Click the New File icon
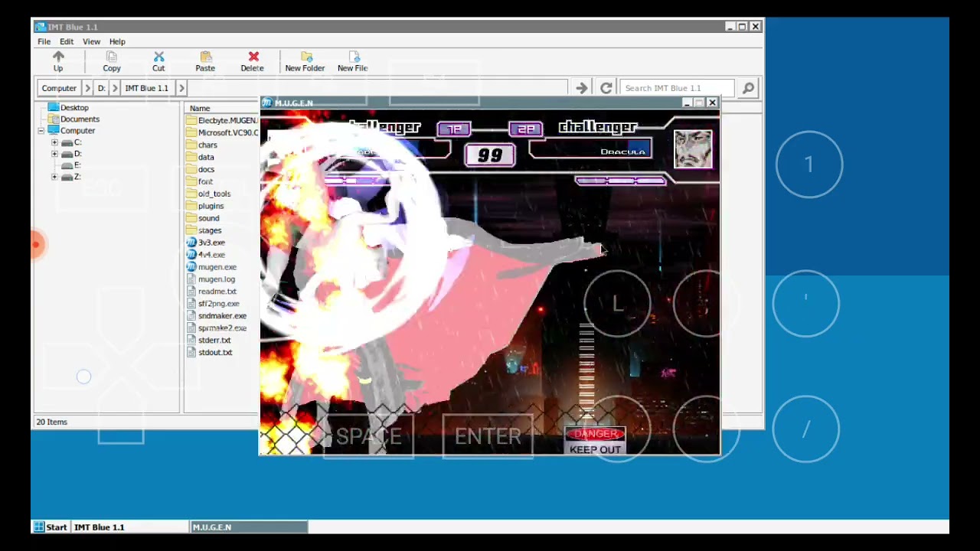This screenshot has width=980, height=551. [354, 57]
